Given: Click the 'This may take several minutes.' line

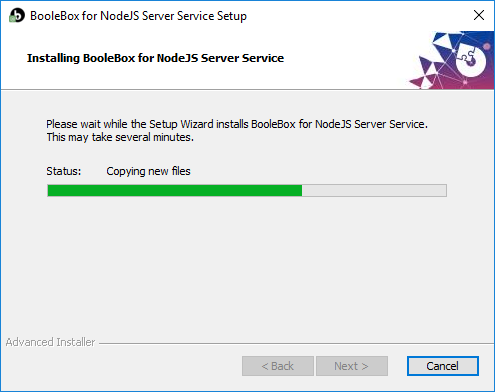Looking at the screenshot, I should tap(120, 137).
